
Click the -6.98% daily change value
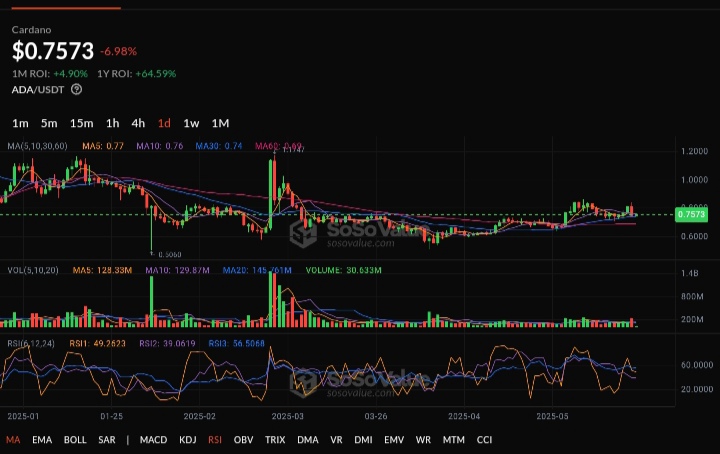click(x=118, y=51)
